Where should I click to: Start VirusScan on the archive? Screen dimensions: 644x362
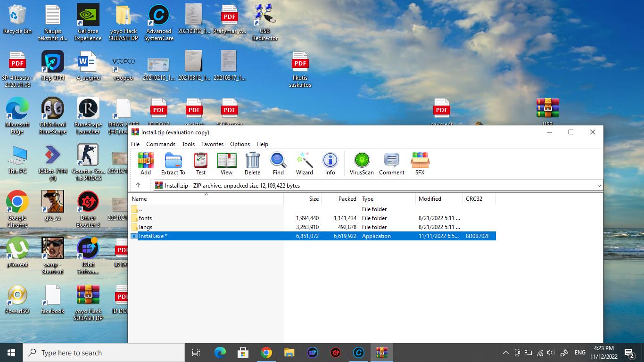(x=362, y=163)
